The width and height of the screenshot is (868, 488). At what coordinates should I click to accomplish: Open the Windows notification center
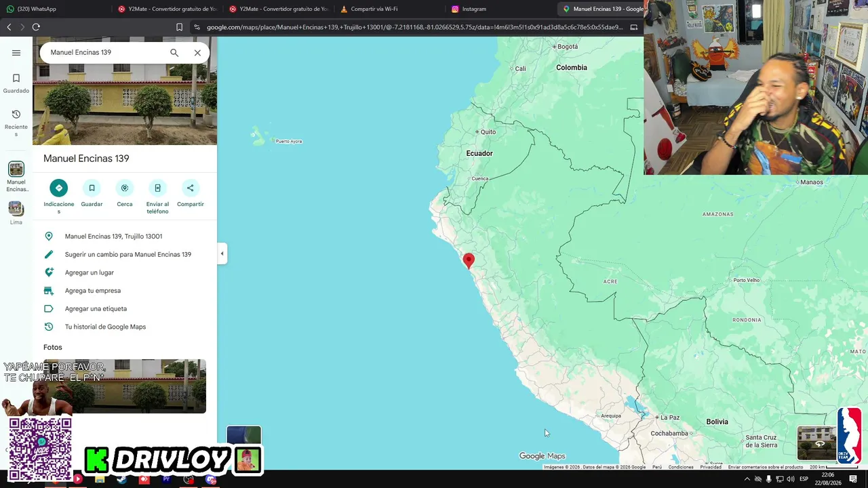tap(854, 480)
